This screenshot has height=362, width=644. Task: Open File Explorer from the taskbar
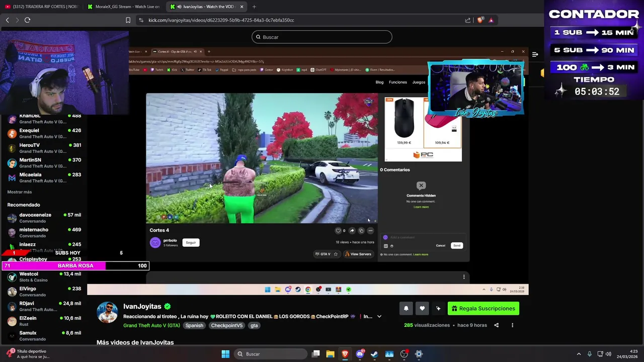tap(330, 354)
